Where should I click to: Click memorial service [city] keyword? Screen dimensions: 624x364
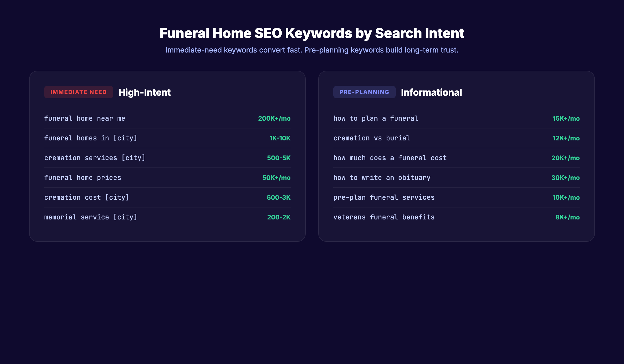pos(91,217)
